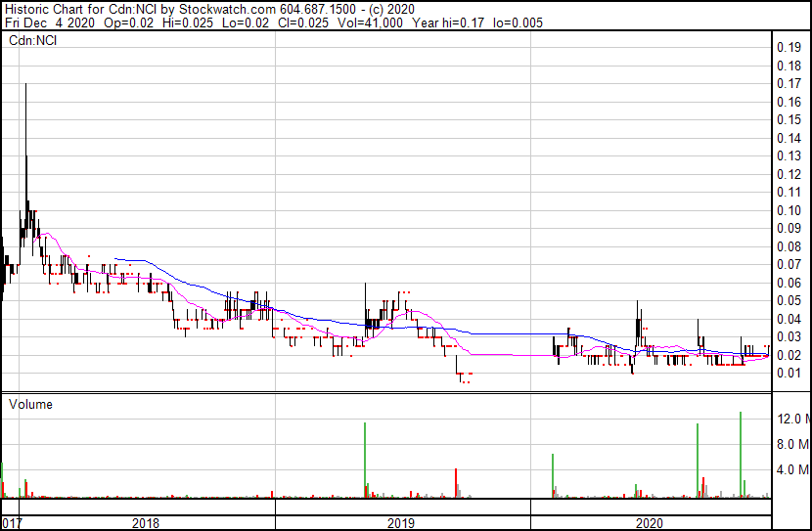Image resolution: width=812 pixels, height=531 pixels.
Task: Click the red volume bar in mid-2019
Action: pos(456,481)
